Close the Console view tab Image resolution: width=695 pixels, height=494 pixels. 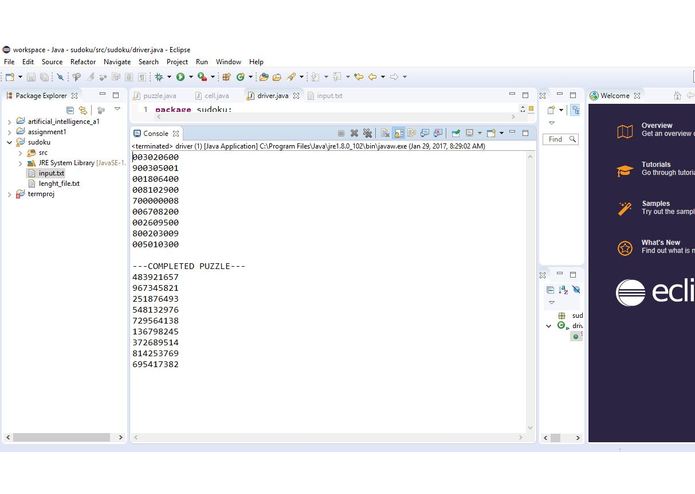click(x=176, y=133)
